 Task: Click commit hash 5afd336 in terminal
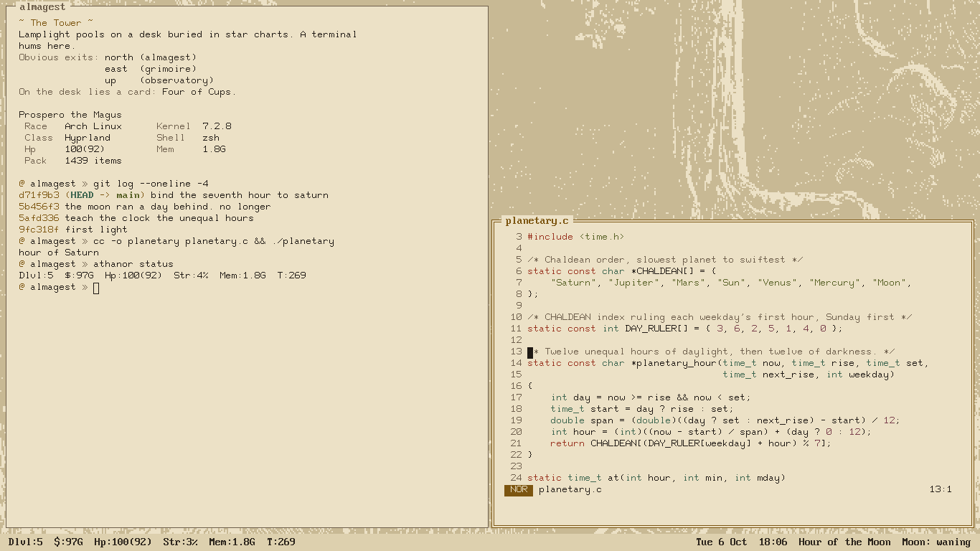[x=39, y=218]
